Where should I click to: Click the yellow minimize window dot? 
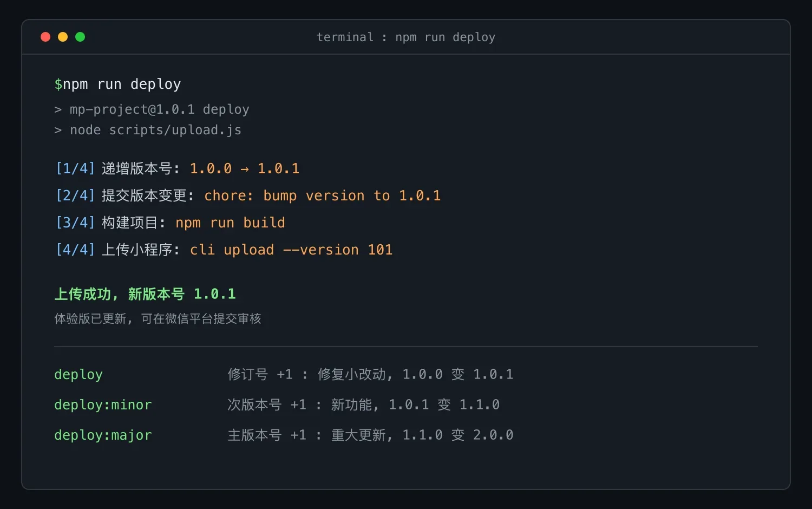click(63, 37)
